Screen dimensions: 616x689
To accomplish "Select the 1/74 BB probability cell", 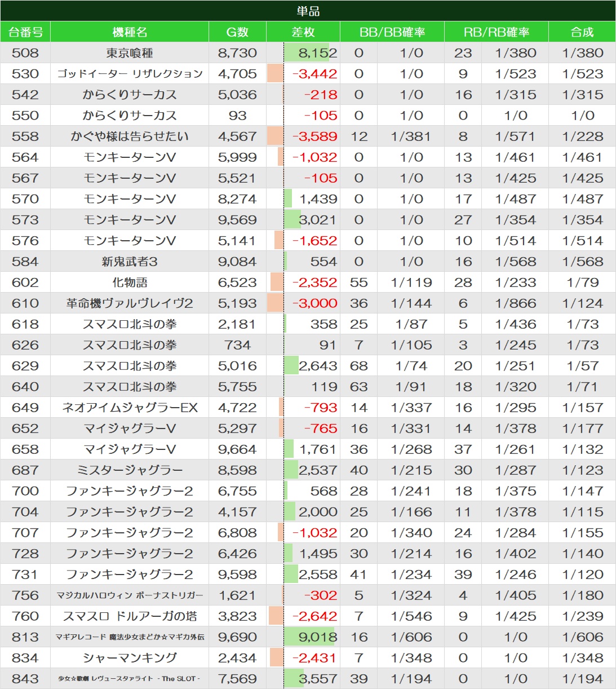I will point(411,366).
